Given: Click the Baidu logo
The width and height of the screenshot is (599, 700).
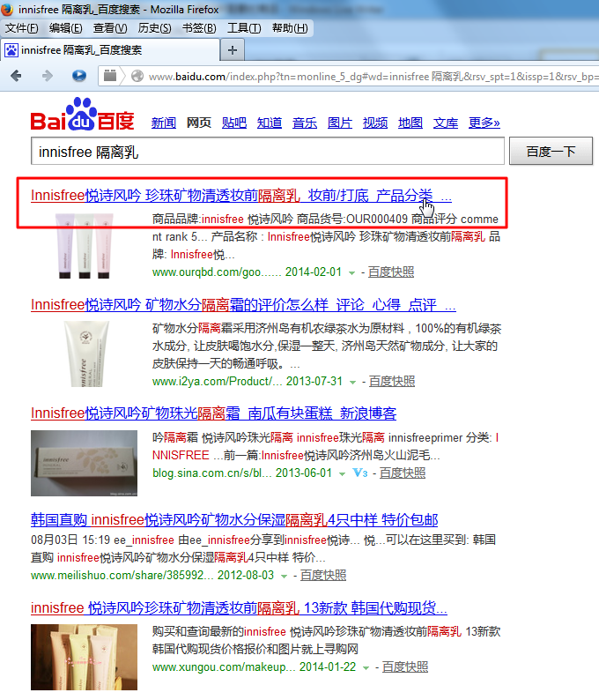Looking at the screenshot, I should 83,115.
